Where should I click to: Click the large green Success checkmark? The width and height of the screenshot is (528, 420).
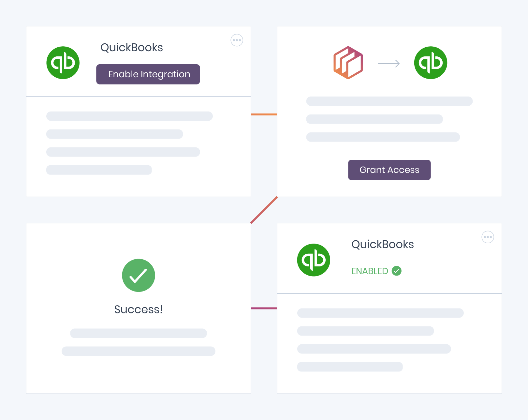[x=139, y=275]
